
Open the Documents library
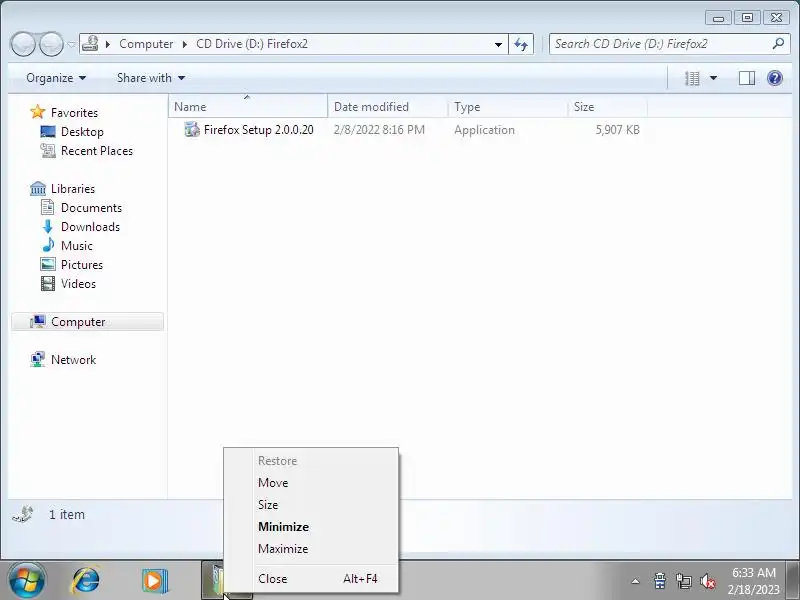coord(91,208)
